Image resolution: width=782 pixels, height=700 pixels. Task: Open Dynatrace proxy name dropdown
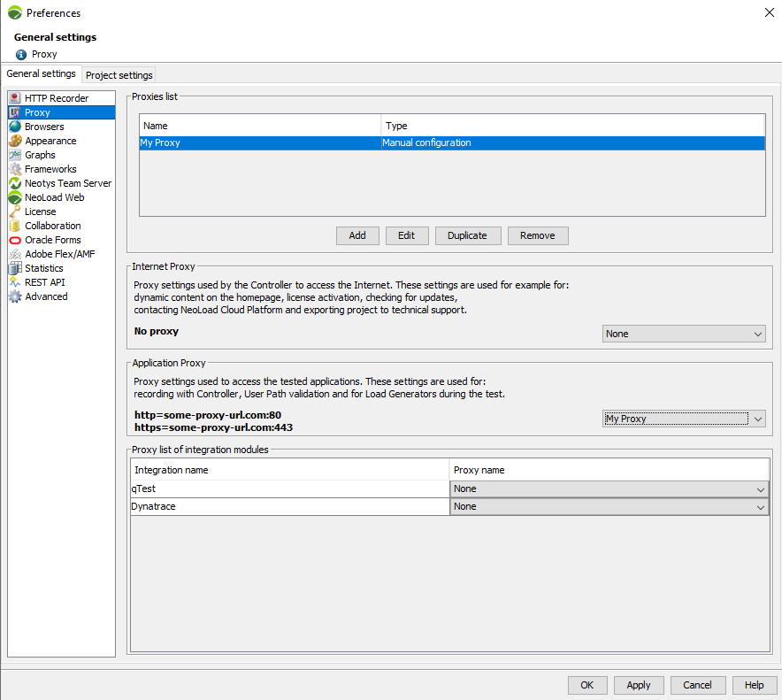point(609,506)
